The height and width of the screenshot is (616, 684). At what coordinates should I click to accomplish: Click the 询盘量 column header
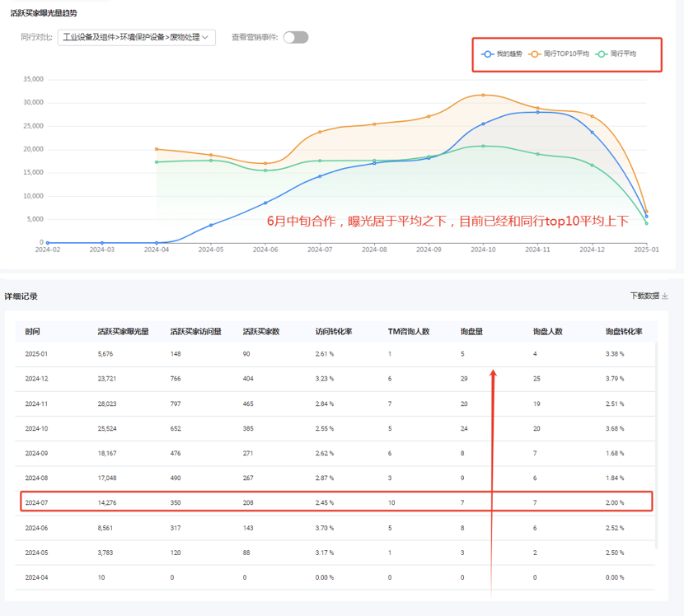[x=471, y=331]
